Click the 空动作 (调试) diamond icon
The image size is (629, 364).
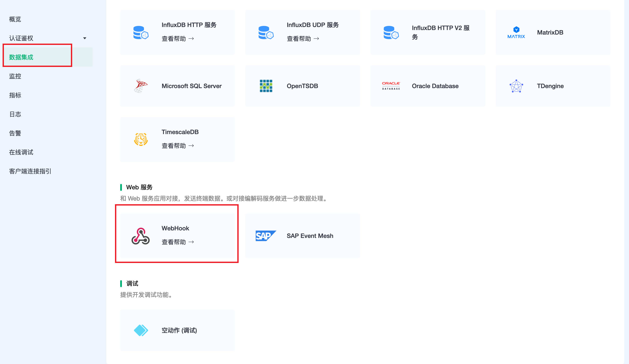[x=141, y=330]
